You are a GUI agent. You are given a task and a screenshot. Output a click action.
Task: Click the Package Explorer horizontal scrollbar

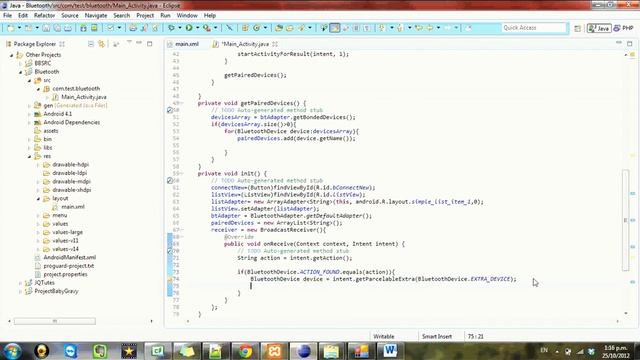point(55,321)
